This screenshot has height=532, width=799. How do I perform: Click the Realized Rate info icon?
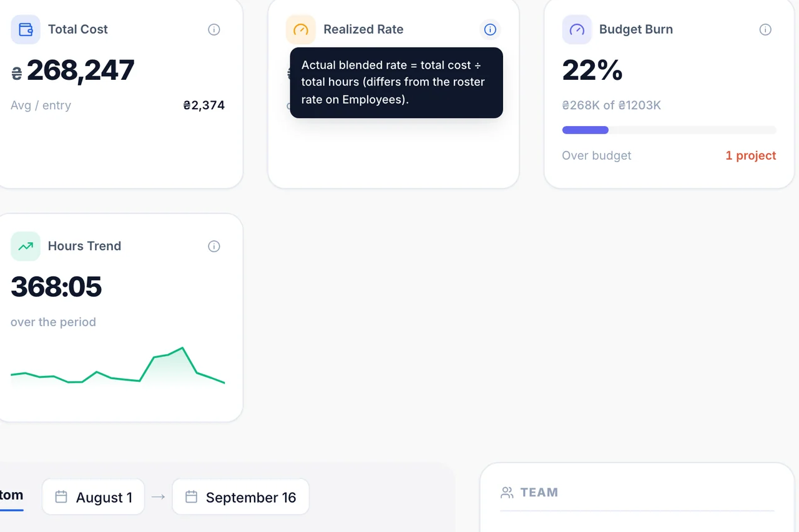click(x=490, y=29)
